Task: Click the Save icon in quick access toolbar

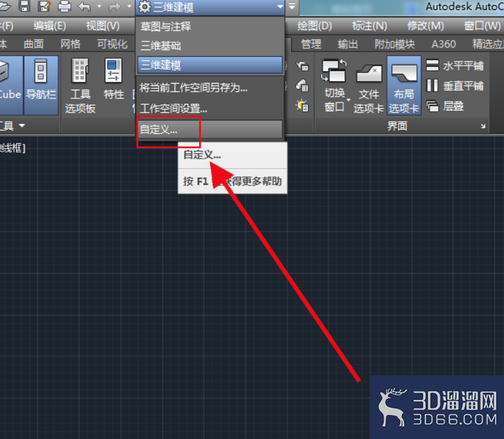Action: pos(24,6)
